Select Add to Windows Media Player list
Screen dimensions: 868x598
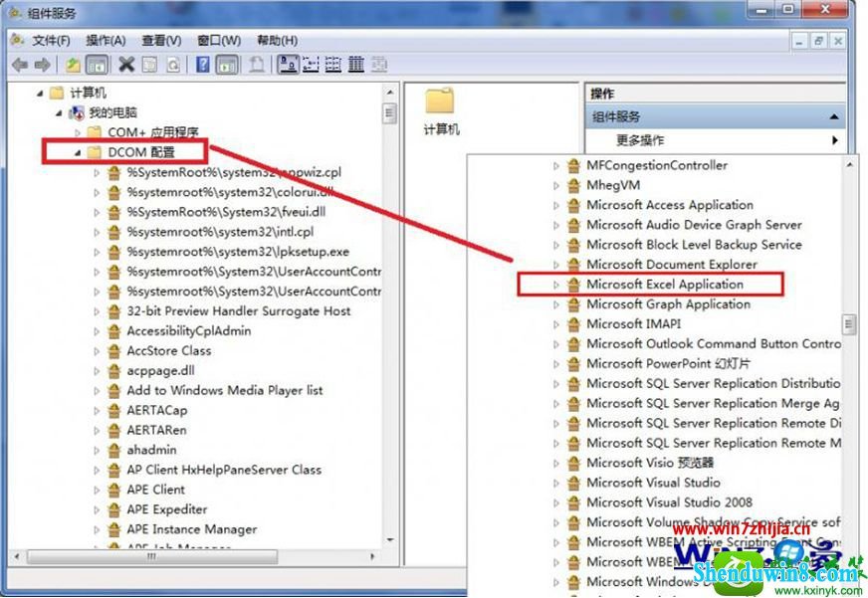pyautogui.click(x=225, y=391)
